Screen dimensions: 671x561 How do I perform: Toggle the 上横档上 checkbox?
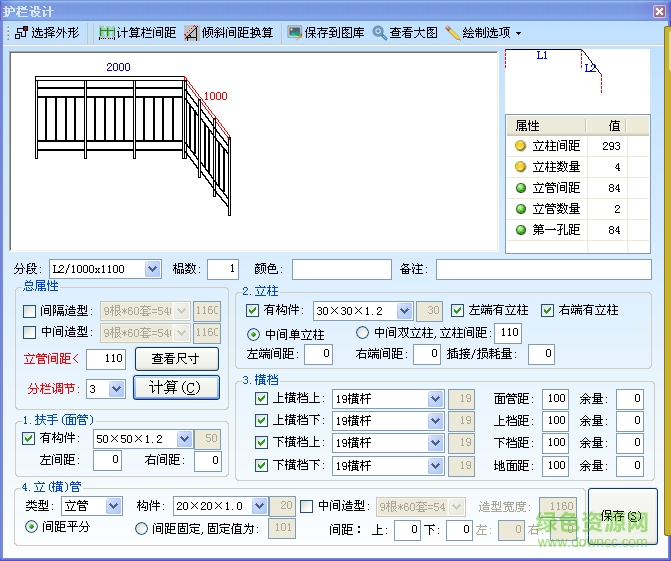click(x=261, y=399)
